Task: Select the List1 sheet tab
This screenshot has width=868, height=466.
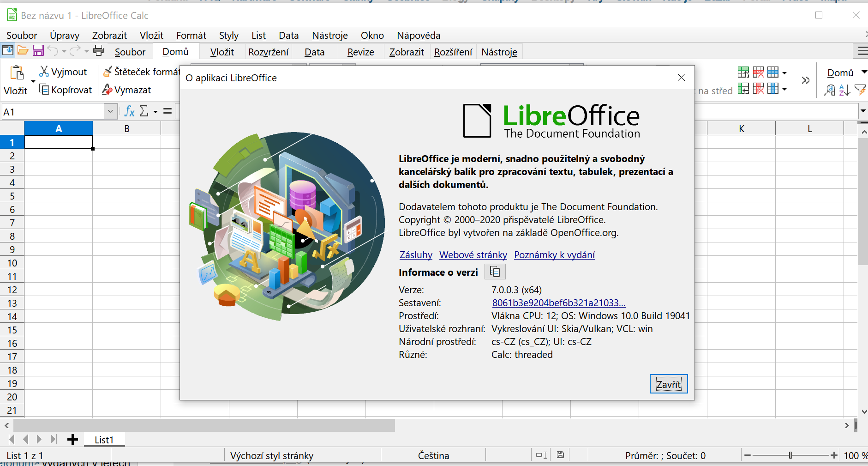Action: click(x=104, y=440)
